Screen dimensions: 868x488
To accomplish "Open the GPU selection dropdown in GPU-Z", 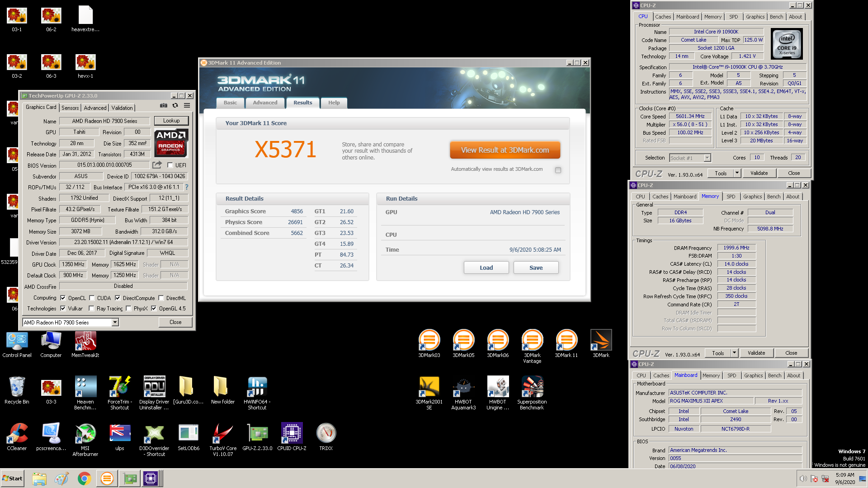I will [115, 322].
